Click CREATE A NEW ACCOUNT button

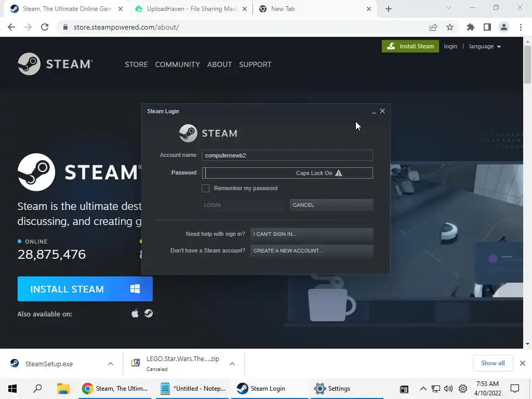(312, 251)
